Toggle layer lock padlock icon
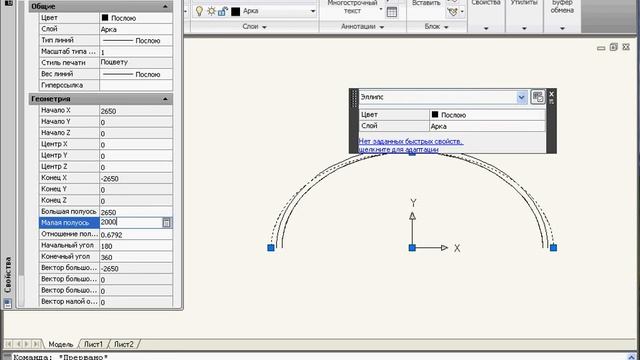This screenshot has height=360, width=640. coord(222,11)
